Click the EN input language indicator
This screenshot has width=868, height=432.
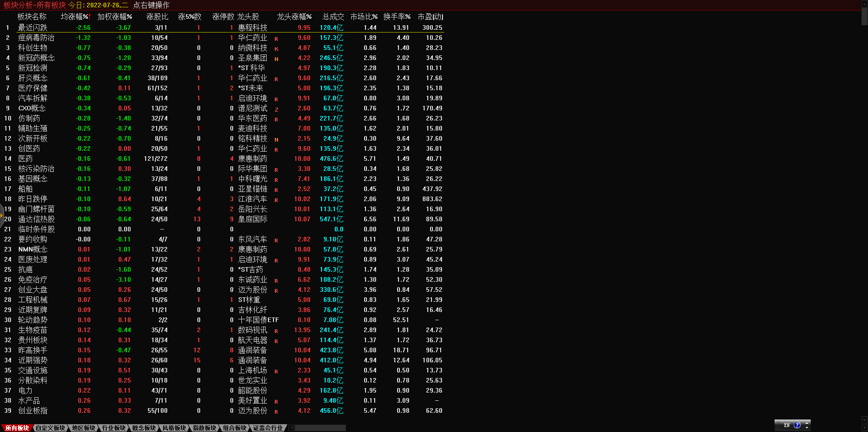pyautogui.click(x=787, y=425)
